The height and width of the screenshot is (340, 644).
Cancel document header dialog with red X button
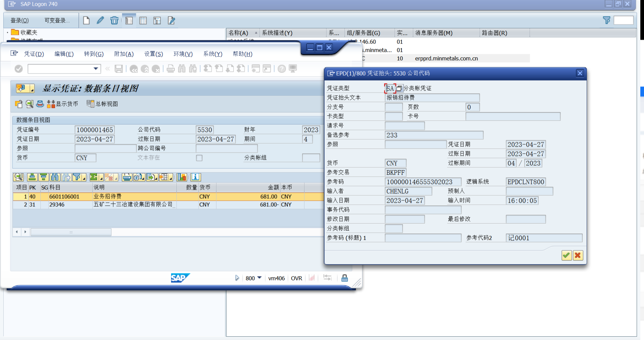(x=578, y=255)
